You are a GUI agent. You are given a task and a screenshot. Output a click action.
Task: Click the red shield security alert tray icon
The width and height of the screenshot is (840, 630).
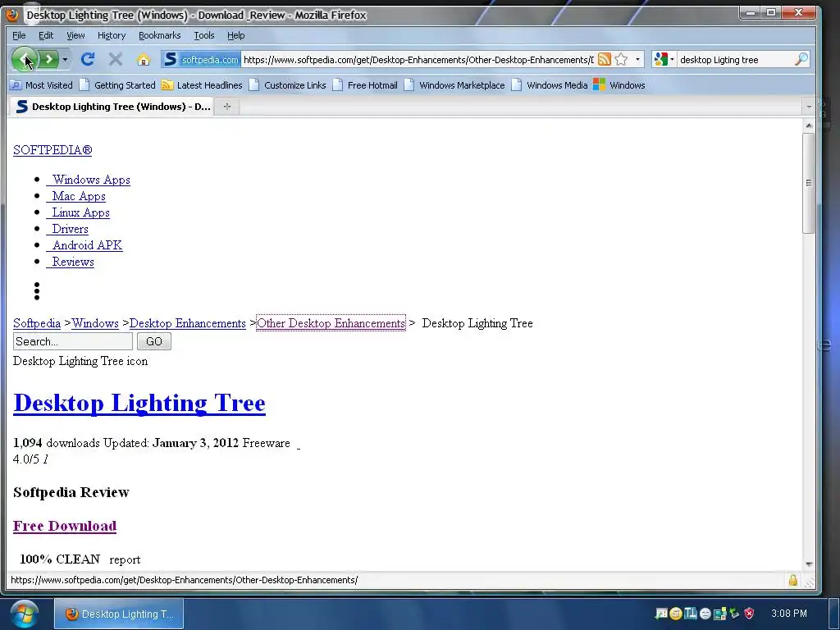point(749,614)
